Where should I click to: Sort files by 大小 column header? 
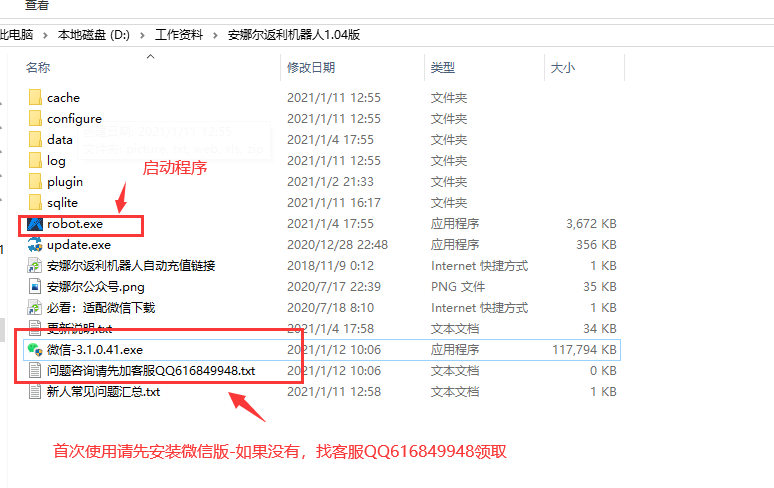coord(563,68)
